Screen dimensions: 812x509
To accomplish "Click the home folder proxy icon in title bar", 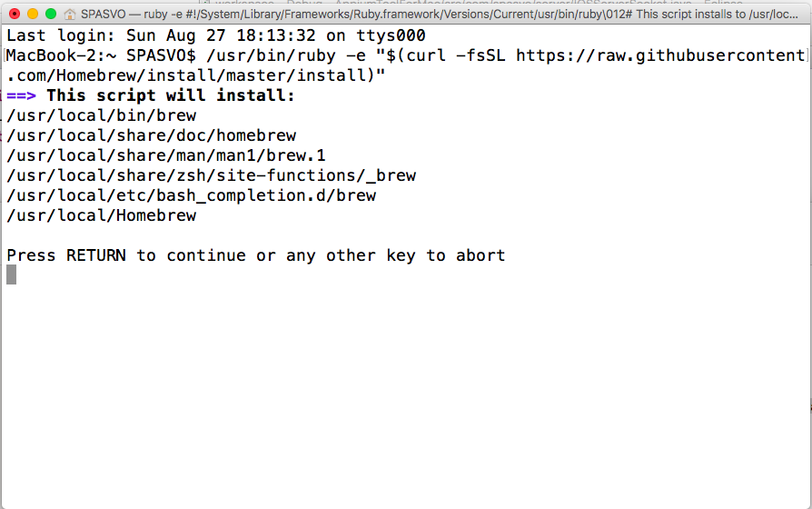I will coord(70,15).
